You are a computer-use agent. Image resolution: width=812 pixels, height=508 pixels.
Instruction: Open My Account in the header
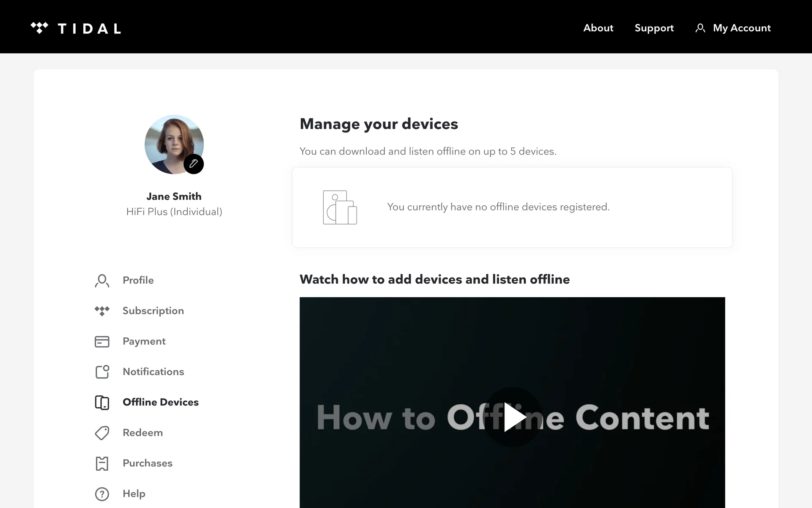[x=741, y=28]
